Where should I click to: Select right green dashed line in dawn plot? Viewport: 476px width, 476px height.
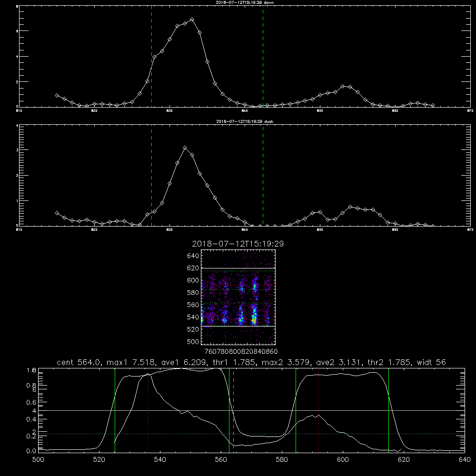pyautogui.click(x=263, y=57)
